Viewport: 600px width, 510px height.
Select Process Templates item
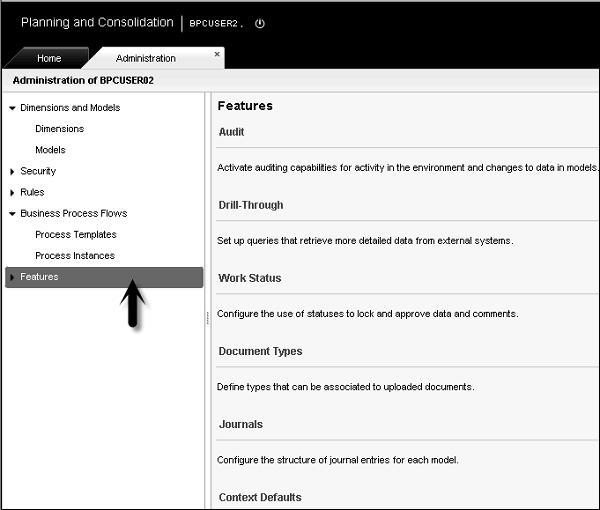(x=75, y=235)
